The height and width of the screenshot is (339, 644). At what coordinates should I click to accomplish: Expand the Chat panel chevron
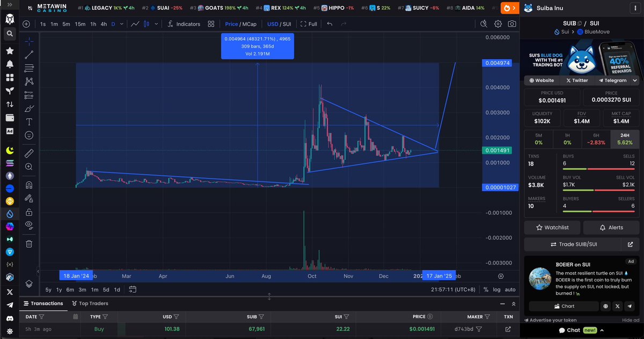(x=602, y=330)
